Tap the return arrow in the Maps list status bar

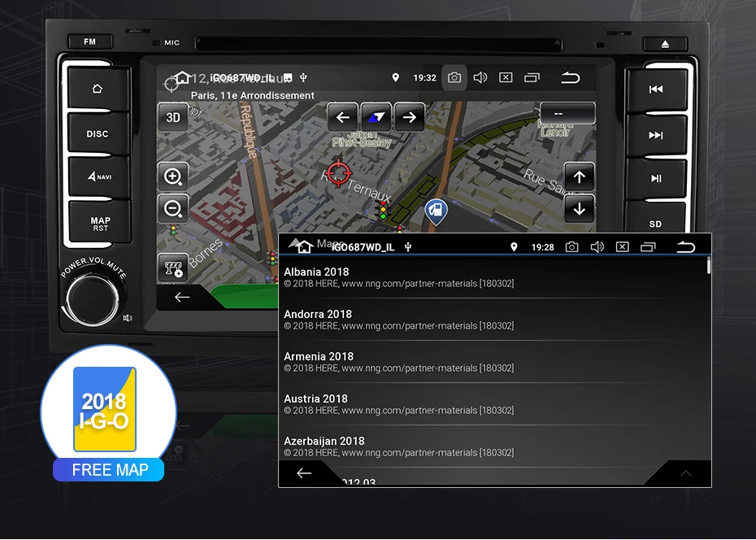tap(685, 247)
